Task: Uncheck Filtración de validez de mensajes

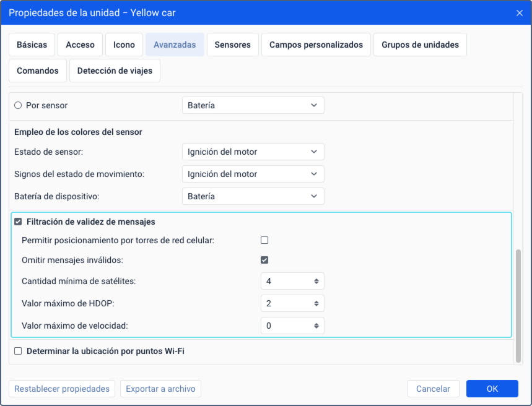Action: (x=18, y=222)
